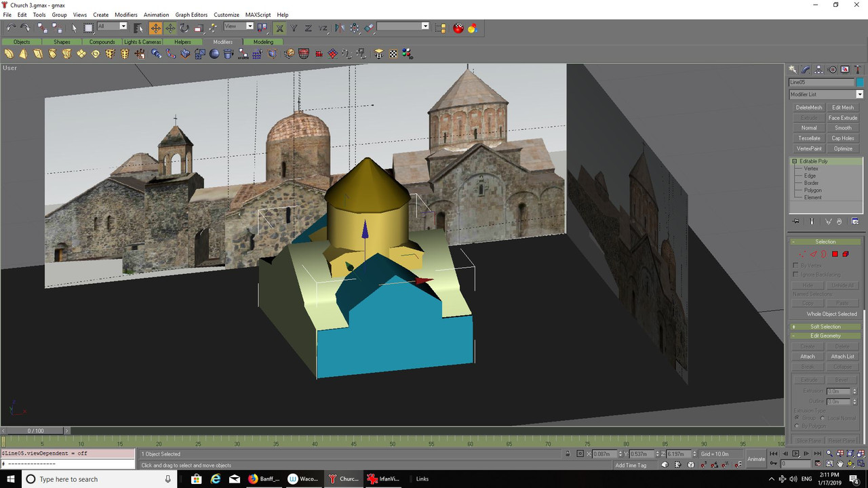This screenshot has height=488, width=868.
Task: Click the Play Animation button
Action: [x=795, y=453]
